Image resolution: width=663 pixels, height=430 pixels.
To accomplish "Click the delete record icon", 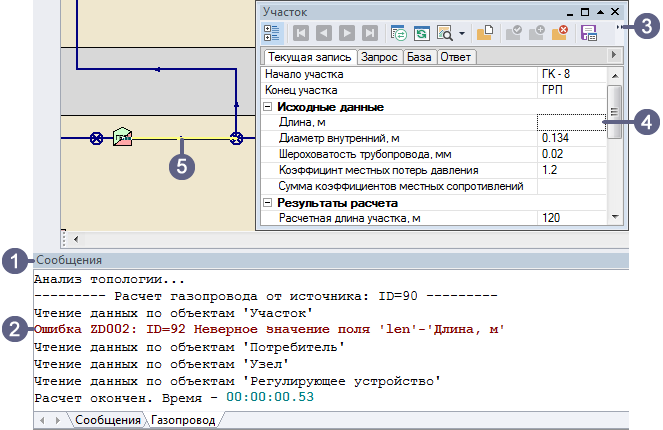I will (560, 33).
